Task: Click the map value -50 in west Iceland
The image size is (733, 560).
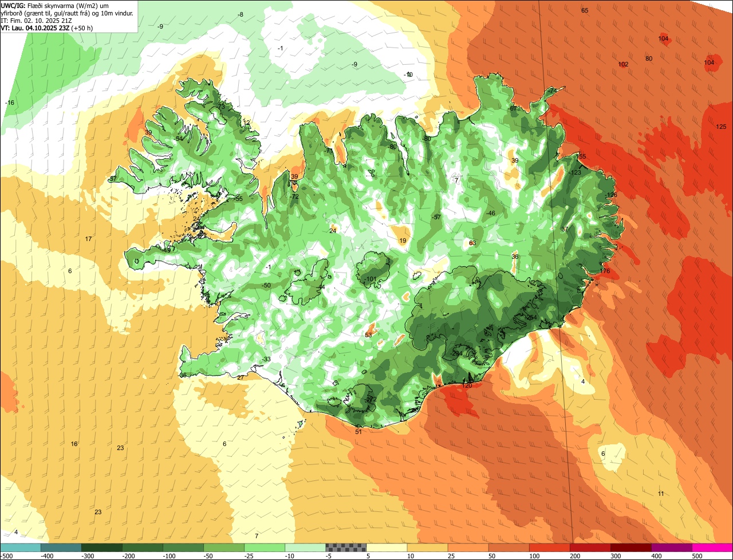Action: 266,285
